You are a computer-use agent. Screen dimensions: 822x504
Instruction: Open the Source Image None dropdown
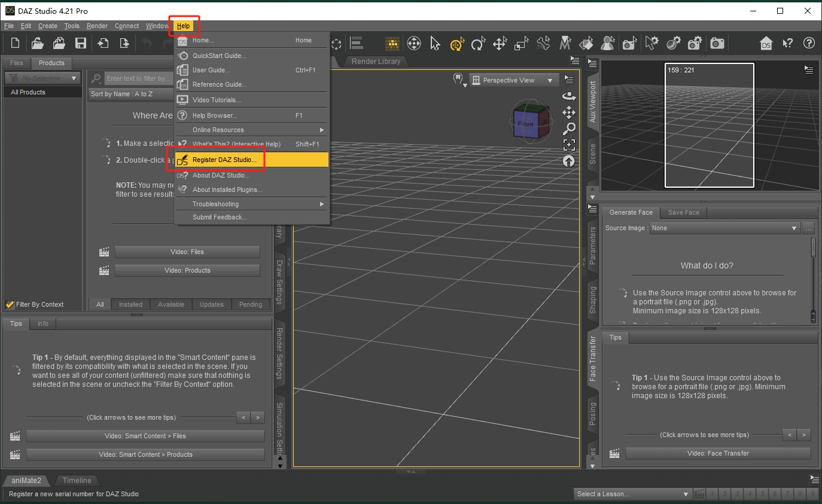click(725, 228)
